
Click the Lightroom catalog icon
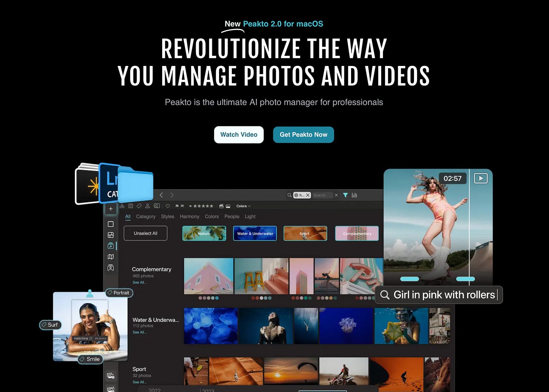[108, 184]
